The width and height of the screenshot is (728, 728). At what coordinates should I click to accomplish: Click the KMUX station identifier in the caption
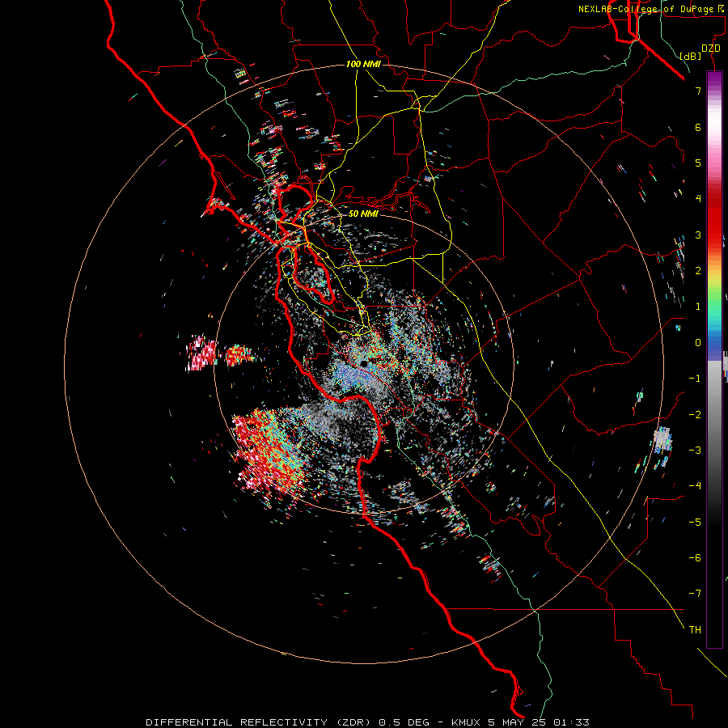(x=467, y=722)
